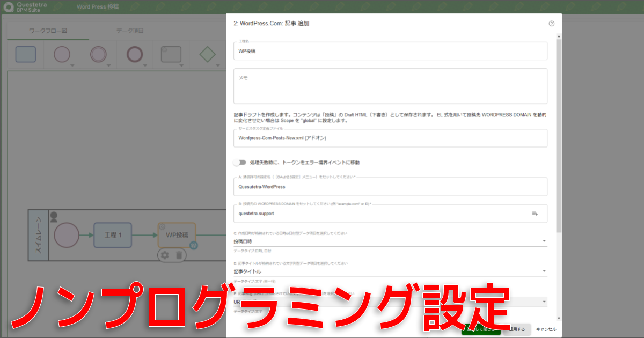Select the 工程 1 task node
This screenshot has height=338, width=644.
[x=113, y=235]
